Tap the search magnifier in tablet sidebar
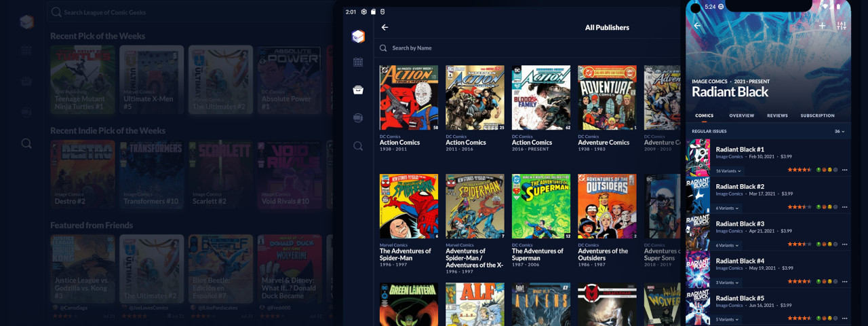The width and height of the screenshot is (868, 326). pos(358,146)
